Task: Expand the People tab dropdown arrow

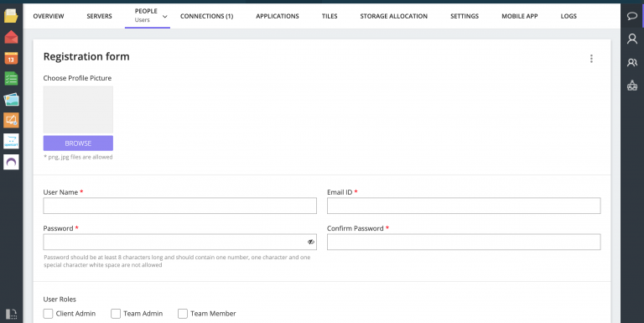Action: point(164,17)
